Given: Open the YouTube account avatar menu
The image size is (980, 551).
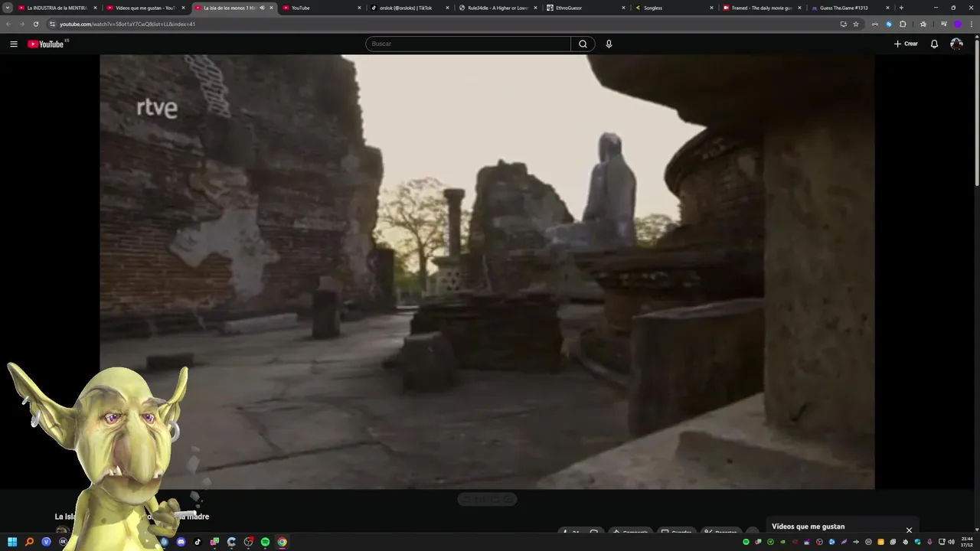Looking at the screenshot, I should click(x=956, y=44).
